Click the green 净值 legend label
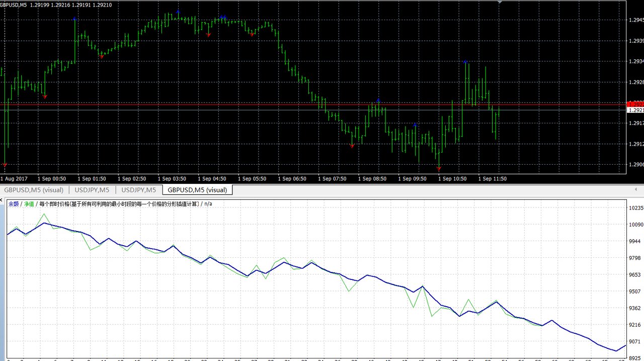Image resolution: width=644 pixels, height=361 pixels. (29, 204)
